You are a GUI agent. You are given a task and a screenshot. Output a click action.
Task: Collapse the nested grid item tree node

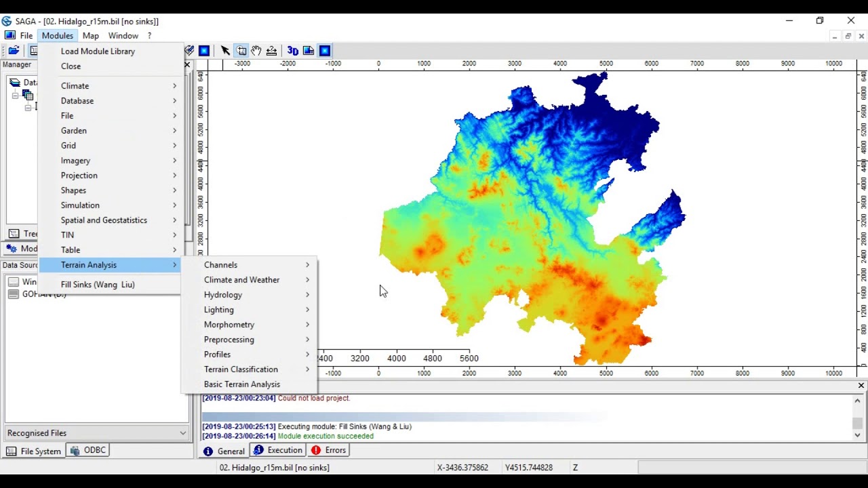click(x=28, y=107)
